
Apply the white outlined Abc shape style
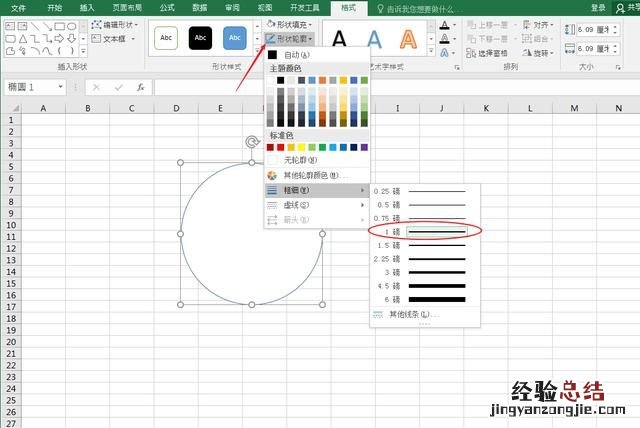(166, 38)
